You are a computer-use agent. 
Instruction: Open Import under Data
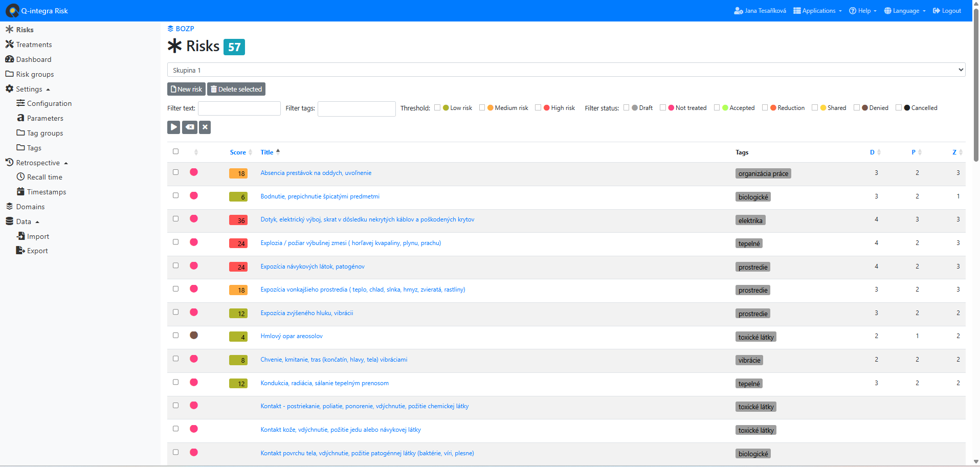38,236
